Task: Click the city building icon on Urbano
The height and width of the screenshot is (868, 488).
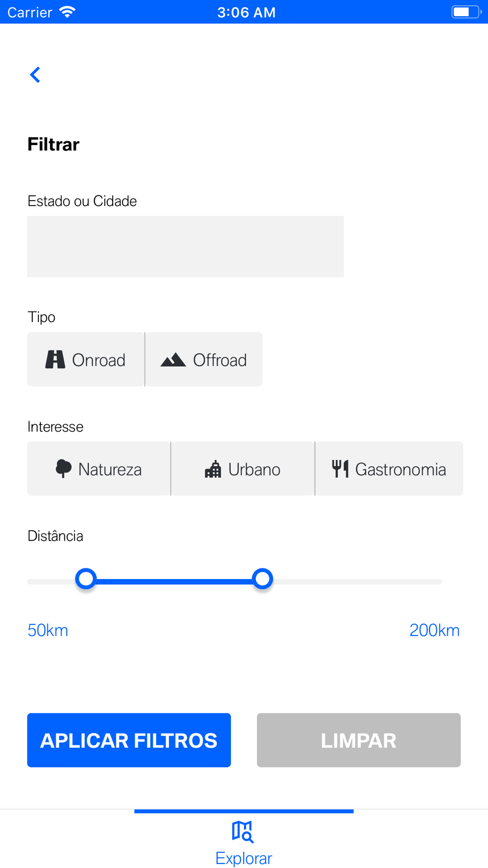Action: (213, 469)
